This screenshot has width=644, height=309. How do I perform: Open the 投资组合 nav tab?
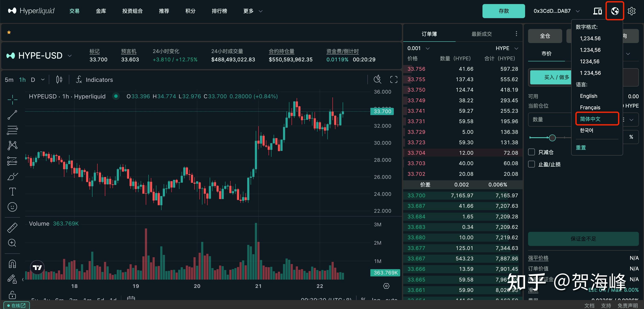click(x=132, y=11)
